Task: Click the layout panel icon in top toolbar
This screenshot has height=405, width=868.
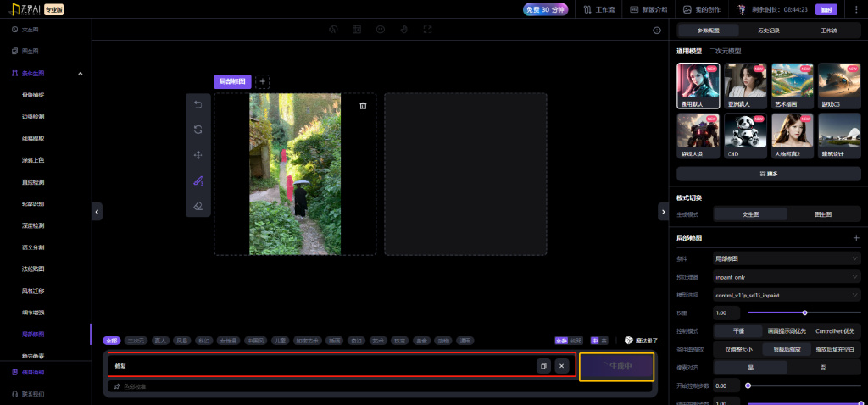Action: point(357,30)
